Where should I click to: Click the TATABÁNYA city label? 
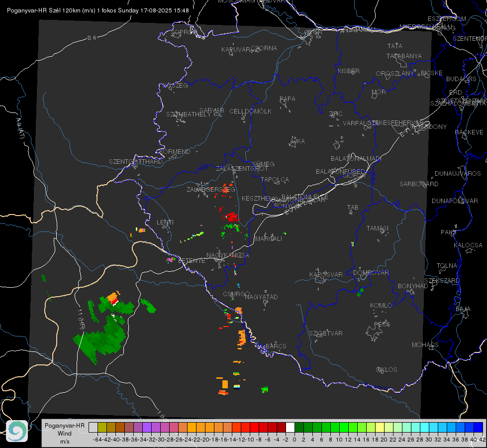click(404, 56)
